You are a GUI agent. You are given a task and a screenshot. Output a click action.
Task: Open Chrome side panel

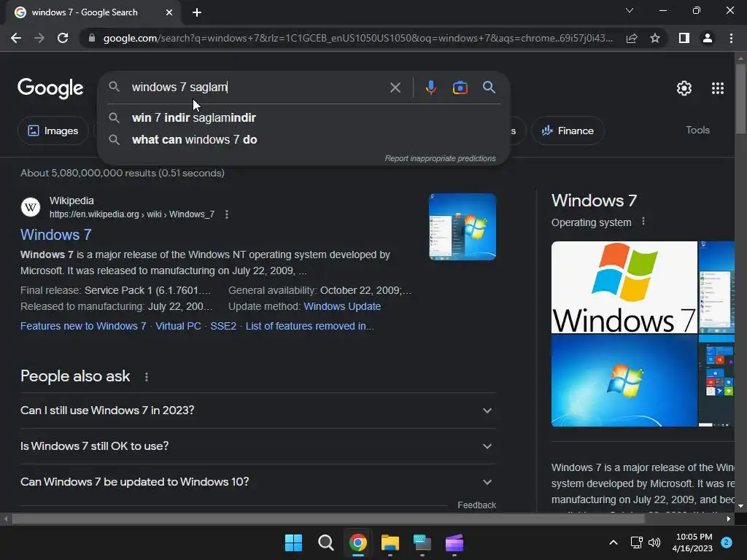684,38
